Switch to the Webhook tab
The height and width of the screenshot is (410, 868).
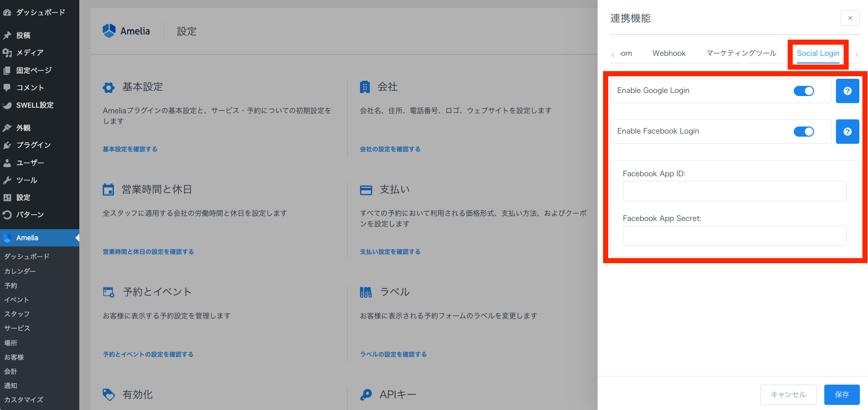[x=669, y=53]
